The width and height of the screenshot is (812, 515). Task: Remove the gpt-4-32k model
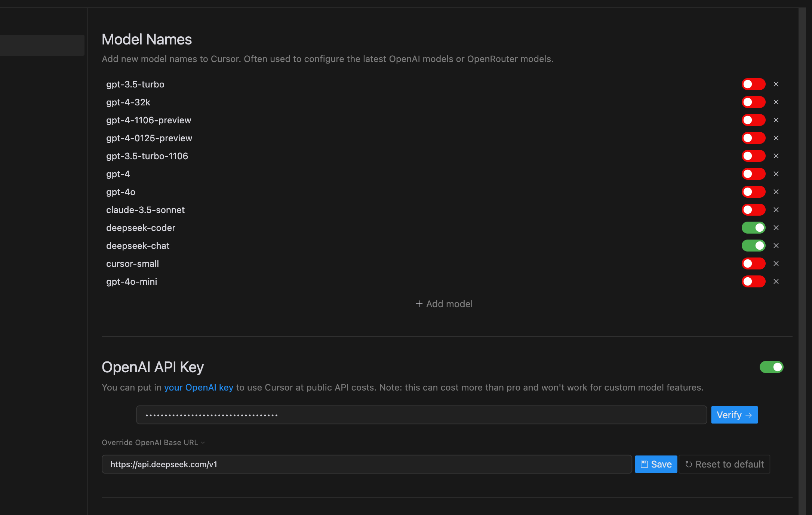pyautogui.click(x=776, y=102)
